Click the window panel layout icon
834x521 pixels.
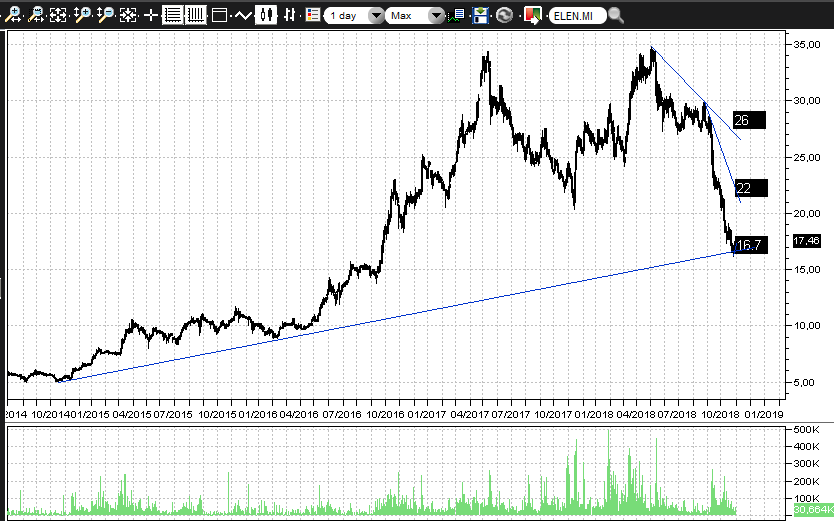tap(219, 15)
